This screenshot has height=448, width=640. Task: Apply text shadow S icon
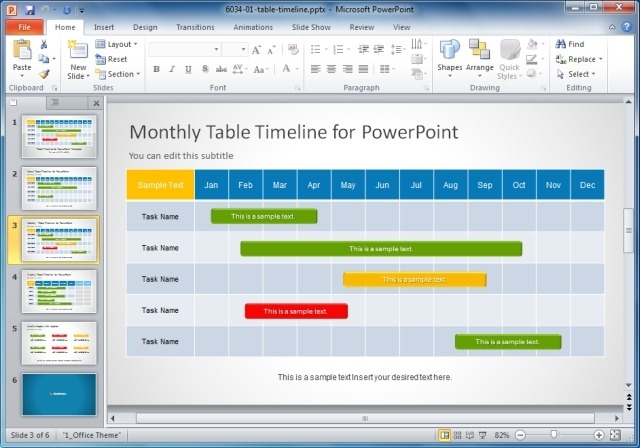[x=205, y=69]
